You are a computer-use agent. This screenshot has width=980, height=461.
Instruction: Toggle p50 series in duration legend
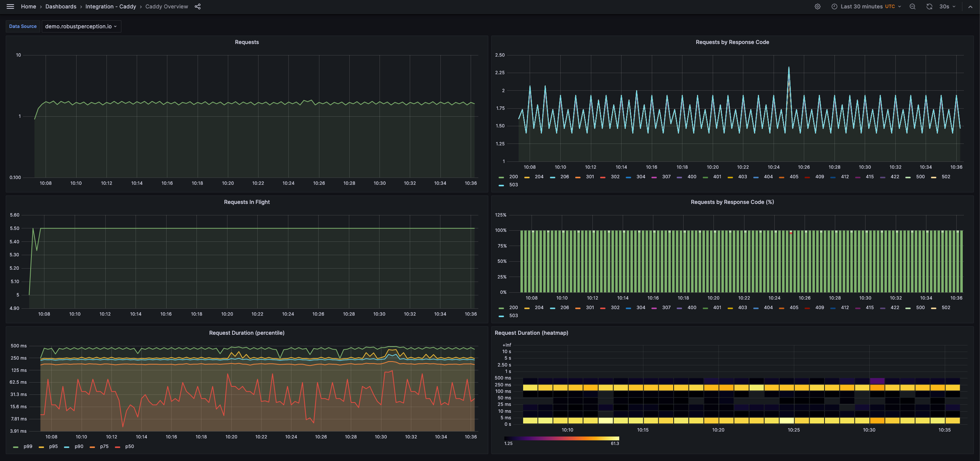pyautogui.click(x=129, y=446)
